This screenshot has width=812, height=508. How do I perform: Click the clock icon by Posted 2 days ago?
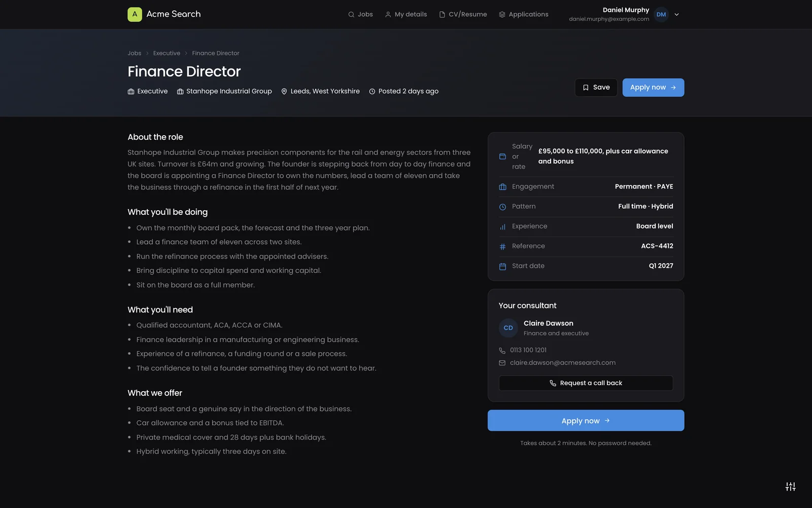pos(372,91)
